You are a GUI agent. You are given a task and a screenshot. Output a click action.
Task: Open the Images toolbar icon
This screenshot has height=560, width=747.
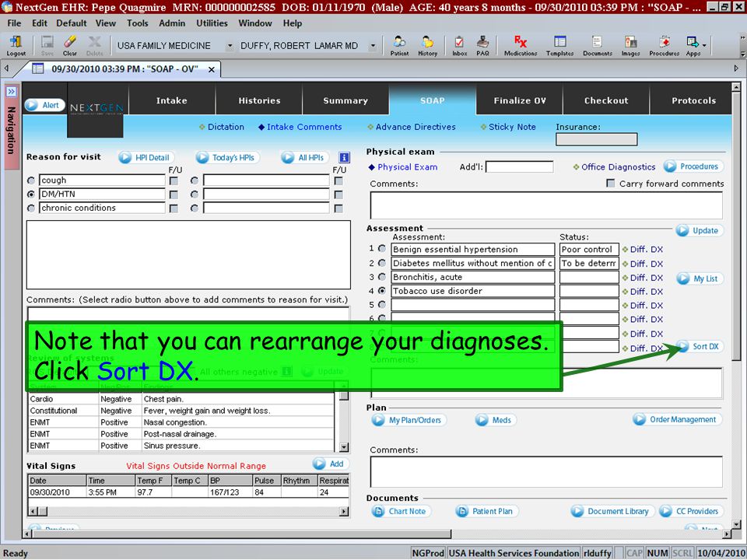coord(630,46)
